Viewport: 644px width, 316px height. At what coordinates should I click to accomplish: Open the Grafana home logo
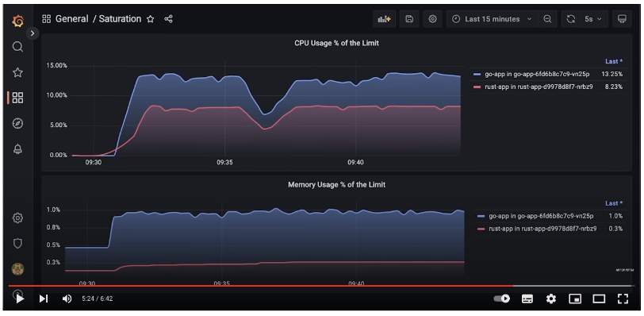click(x=17, y=21)
